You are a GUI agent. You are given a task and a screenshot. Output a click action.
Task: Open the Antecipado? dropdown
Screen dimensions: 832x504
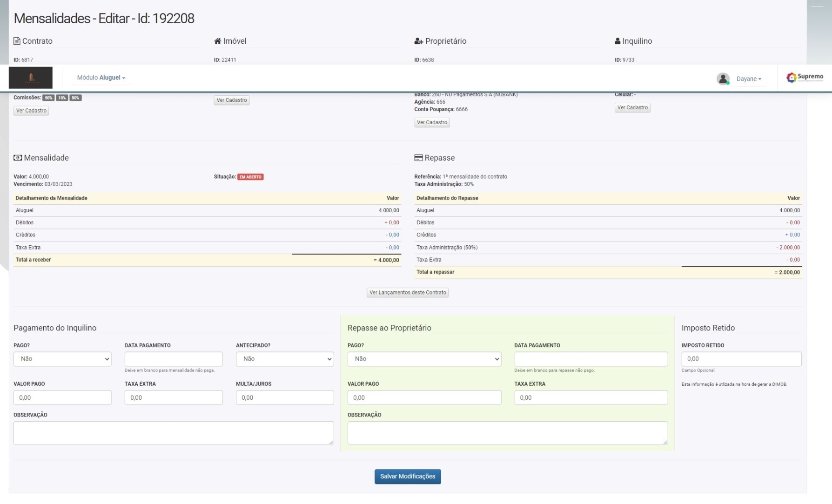(284, 359)
